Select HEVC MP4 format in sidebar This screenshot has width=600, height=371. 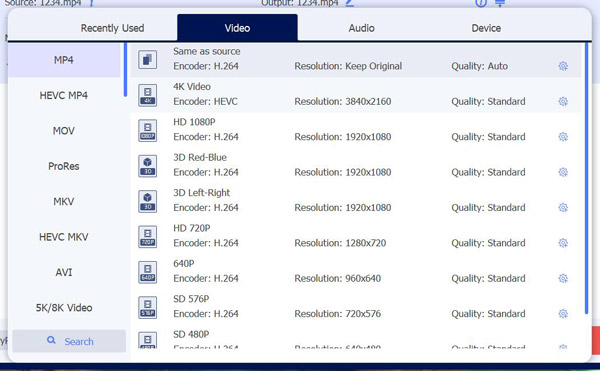pos(64,95)
